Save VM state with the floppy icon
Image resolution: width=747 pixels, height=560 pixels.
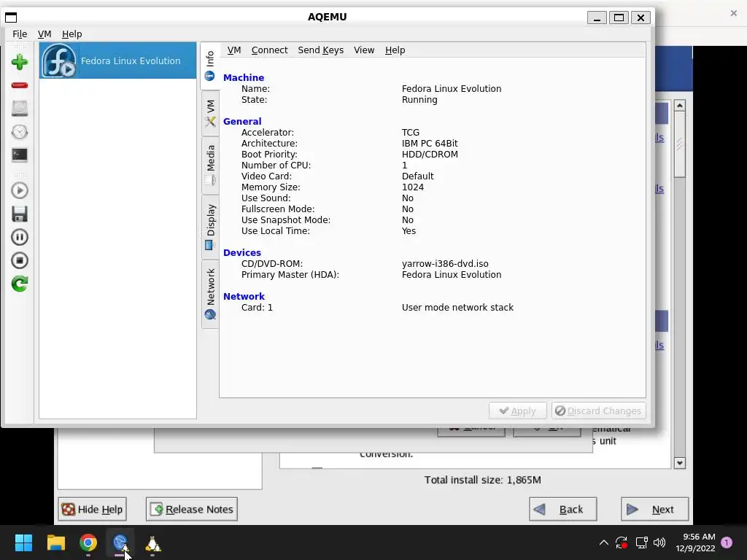pos(20,214)
